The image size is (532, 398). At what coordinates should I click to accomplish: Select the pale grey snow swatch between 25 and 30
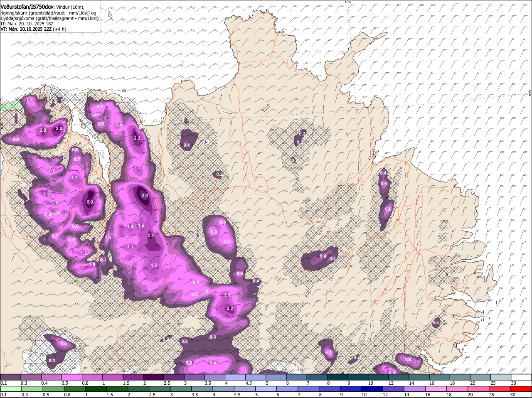(502, 377)
